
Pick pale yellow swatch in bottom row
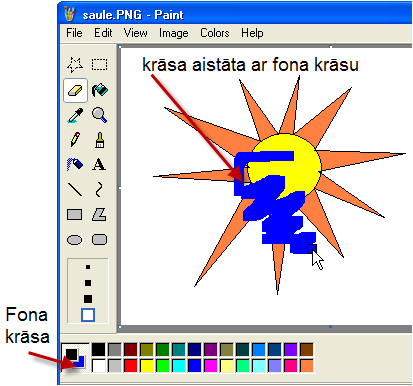click(227, 366)
